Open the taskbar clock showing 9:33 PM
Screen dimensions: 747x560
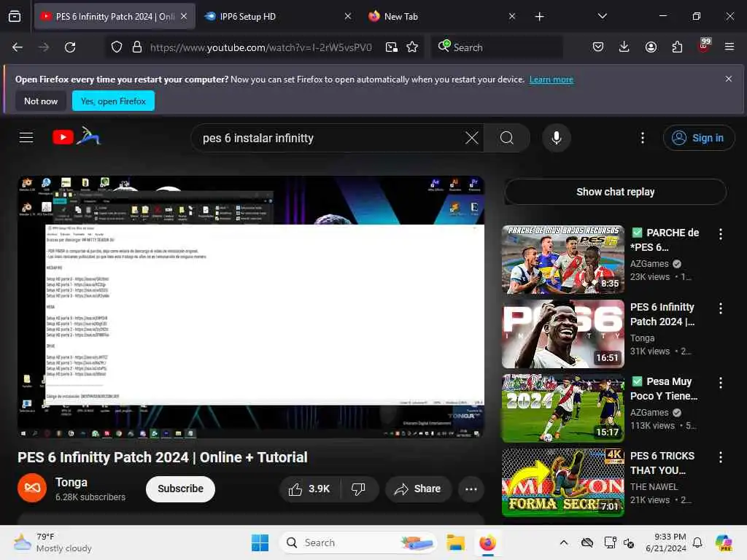click(665, 542)
